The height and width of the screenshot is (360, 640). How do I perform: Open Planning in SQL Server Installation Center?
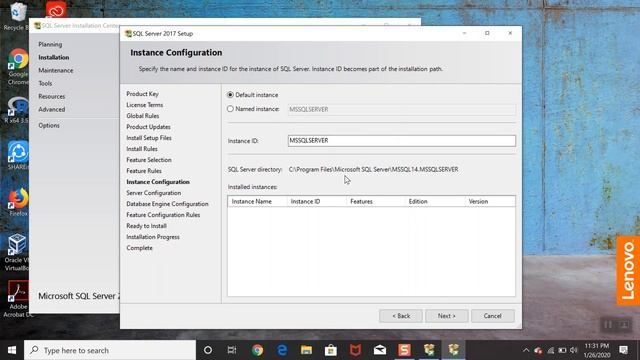(50, 44)
